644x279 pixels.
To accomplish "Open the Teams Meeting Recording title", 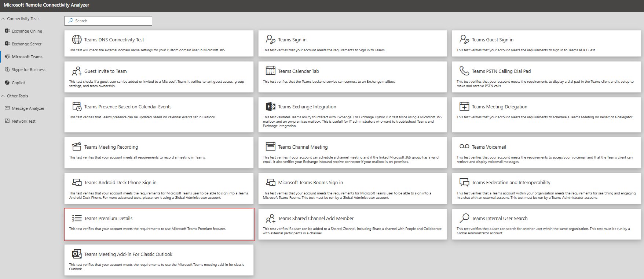I will pos(111,147).
